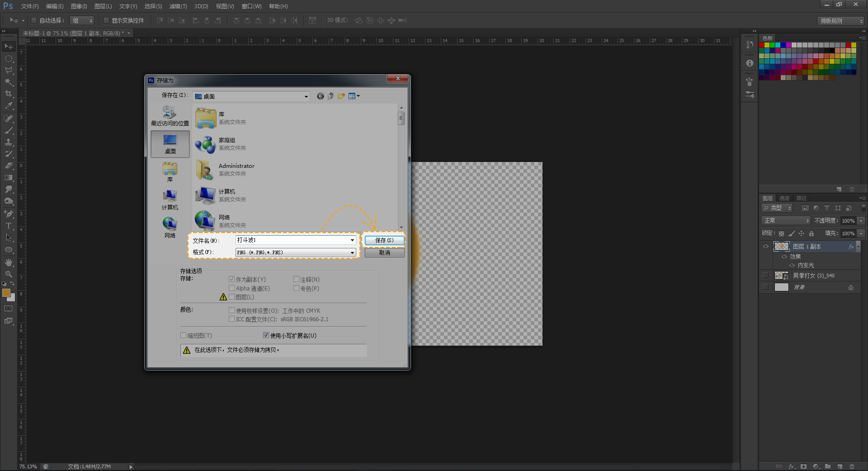Select the Magic Wand tool
This screenshot has height=471, width=868.
click(x=9, y=82)
